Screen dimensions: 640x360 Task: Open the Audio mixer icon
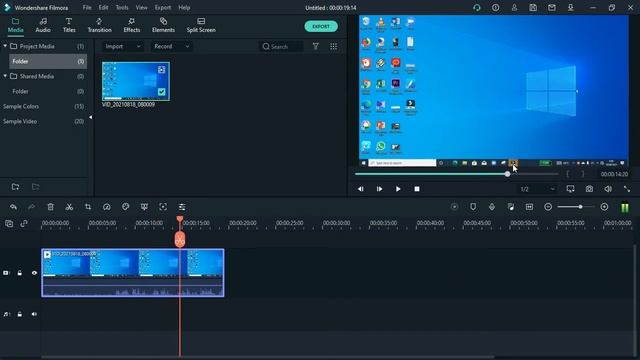coord(511,207)
